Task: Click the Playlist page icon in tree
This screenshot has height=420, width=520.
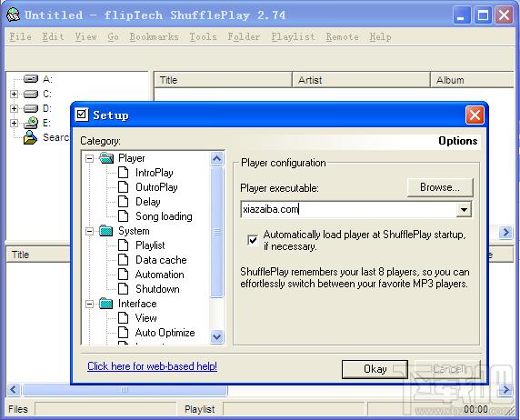Action: (124, 245)
